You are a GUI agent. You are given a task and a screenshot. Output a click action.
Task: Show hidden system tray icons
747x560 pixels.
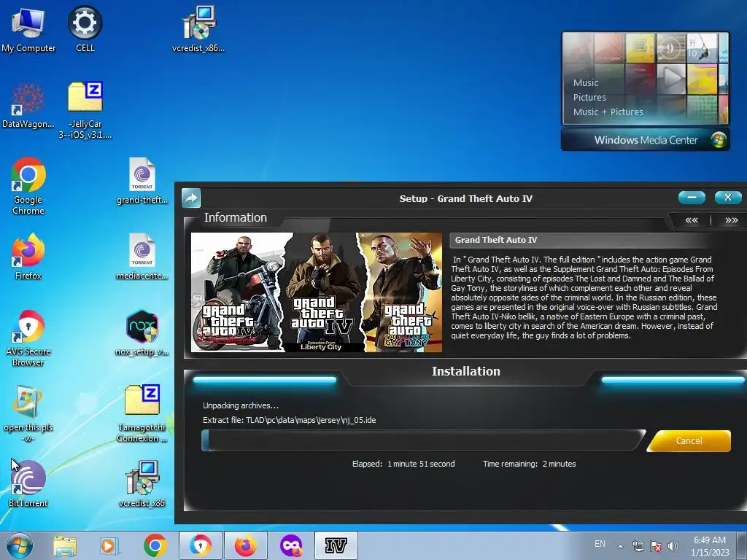pos(620,546)
